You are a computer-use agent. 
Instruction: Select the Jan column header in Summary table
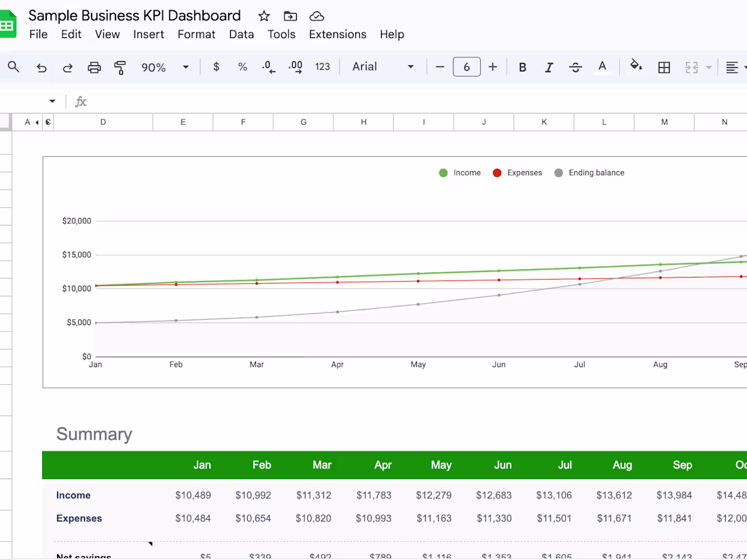click(x=202, y=465)
